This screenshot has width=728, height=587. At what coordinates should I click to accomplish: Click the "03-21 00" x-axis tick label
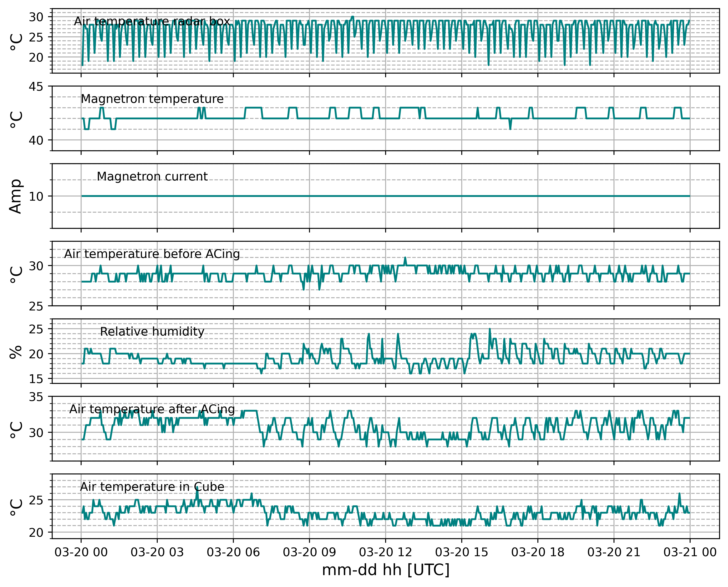(690, 552)
